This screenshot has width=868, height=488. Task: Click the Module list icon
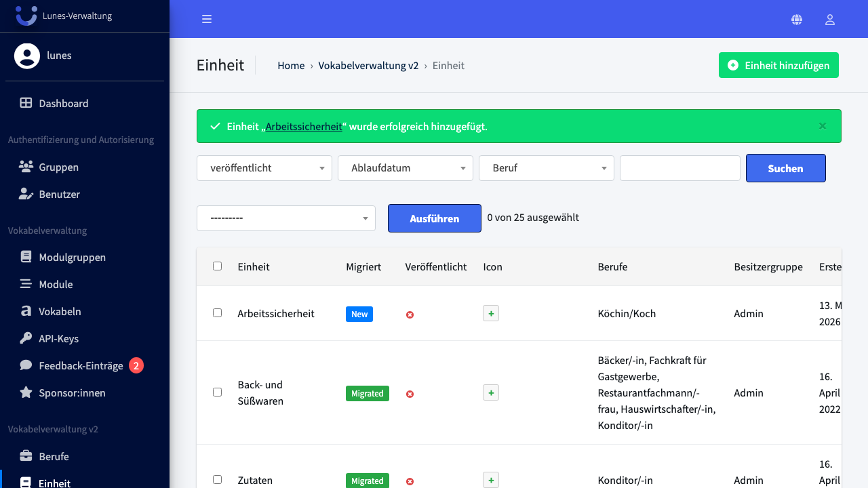(26, 284)
